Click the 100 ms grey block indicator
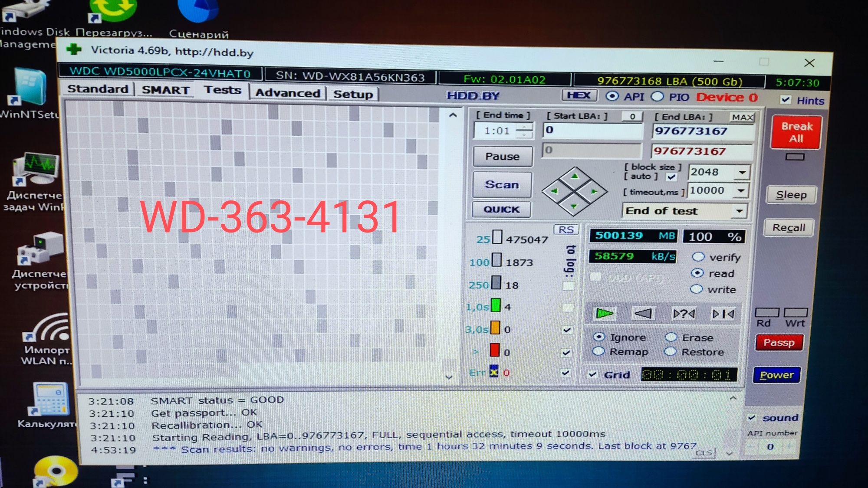868x488 pixels. tap(497, 260)
